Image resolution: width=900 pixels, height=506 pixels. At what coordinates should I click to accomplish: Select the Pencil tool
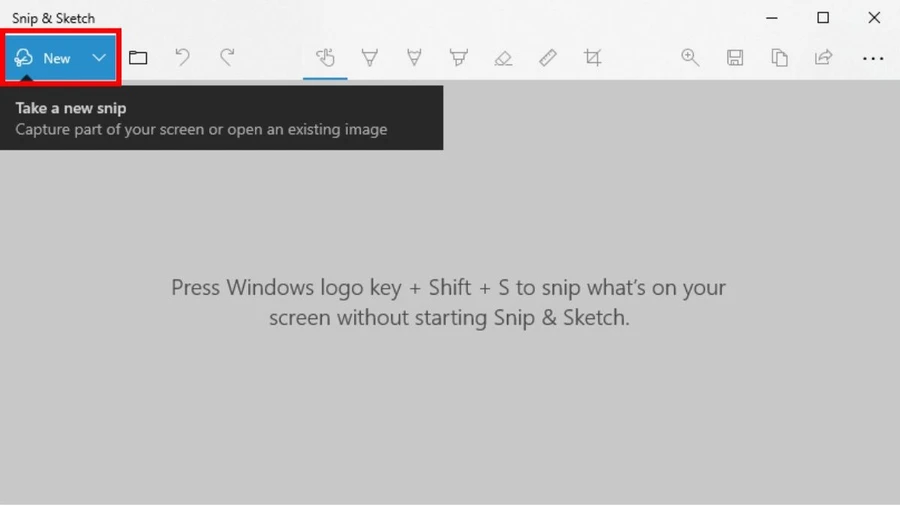click(414, 57)
